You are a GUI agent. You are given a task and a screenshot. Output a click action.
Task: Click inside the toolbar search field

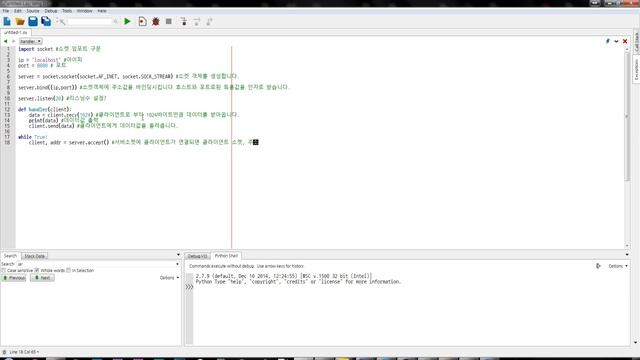point(90,21)
